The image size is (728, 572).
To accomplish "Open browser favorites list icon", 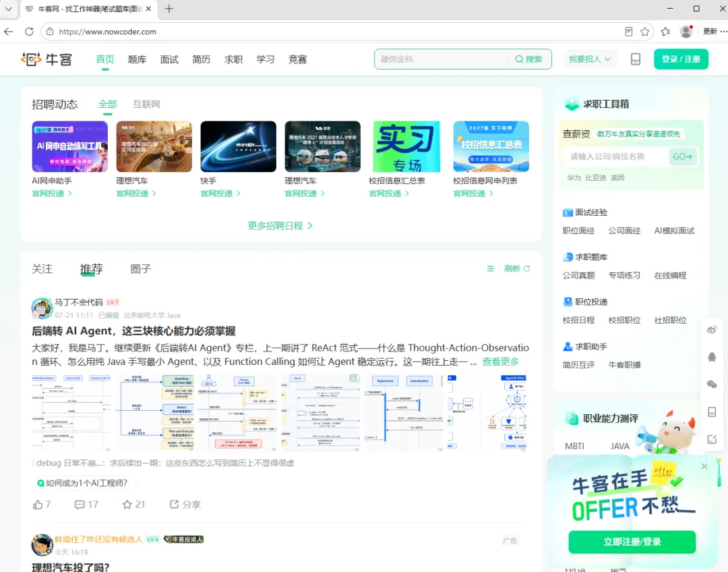I will coord(666,32).
